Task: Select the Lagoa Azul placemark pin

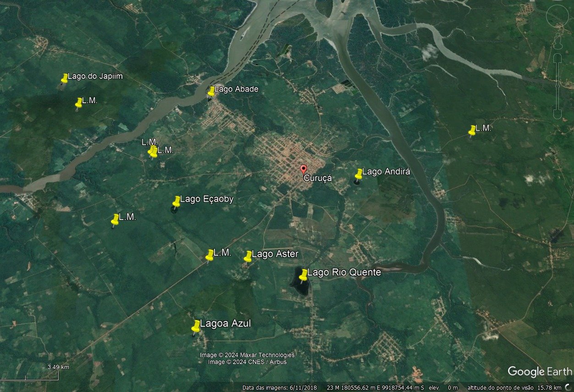Action: (196, 326)
